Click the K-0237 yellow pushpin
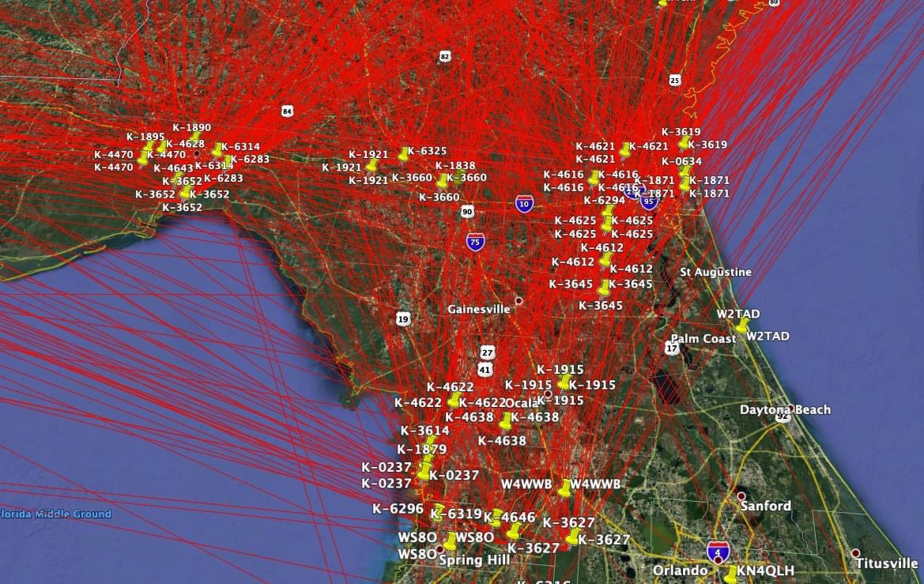 [424, 472]
